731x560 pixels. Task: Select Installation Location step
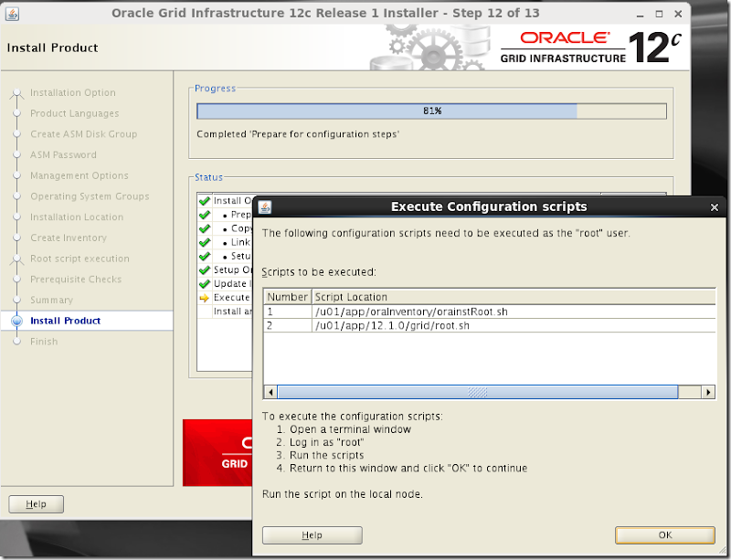pos(77,217)
